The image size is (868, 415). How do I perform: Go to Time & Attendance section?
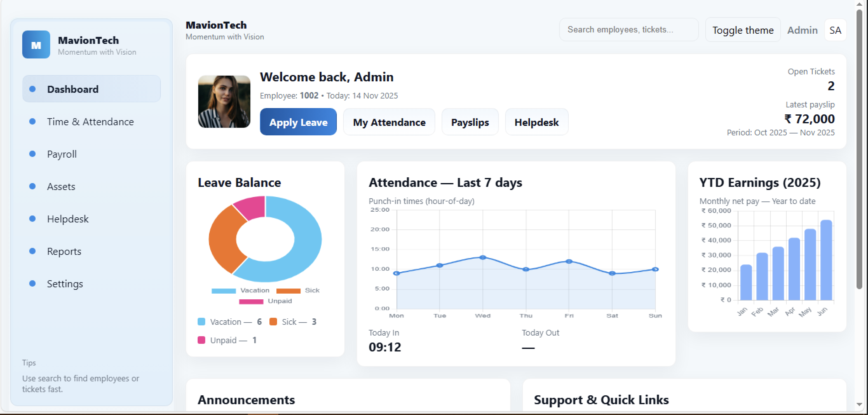point(90,122)
